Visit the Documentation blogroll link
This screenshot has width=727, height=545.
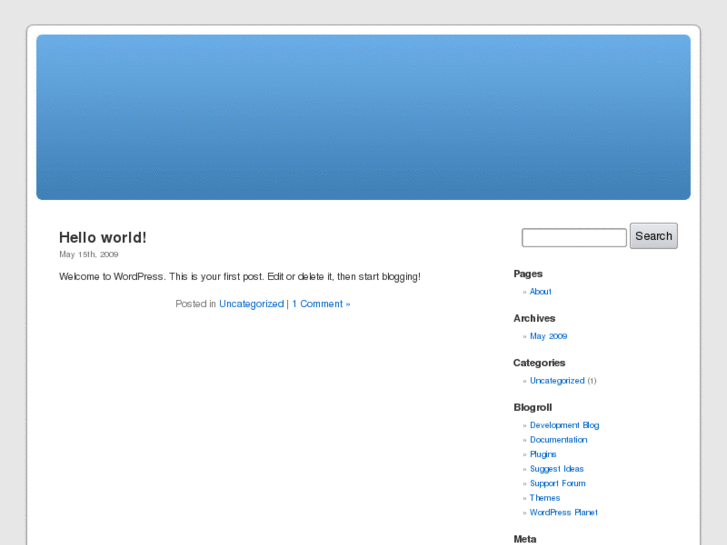[558, 439]
